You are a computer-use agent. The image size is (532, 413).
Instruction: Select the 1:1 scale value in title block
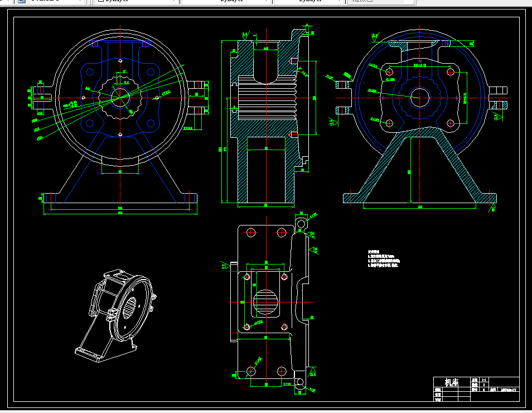tap(484, 380)
